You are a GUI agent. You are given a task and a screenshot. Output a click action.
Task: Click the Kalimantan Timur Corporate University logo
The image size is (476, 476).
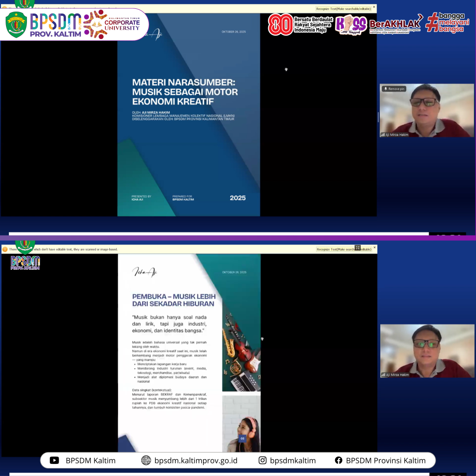coord(112,24)
